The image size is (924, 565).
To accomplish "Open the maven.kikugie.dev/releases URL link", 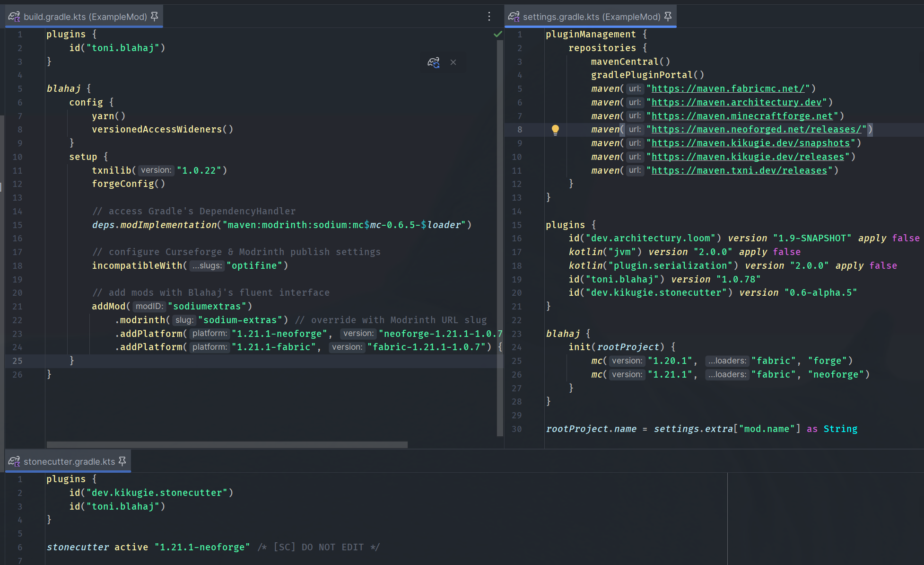I will (748, 157).
